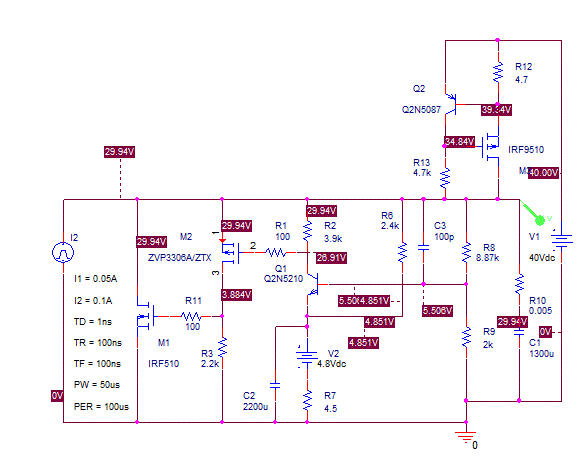This screenshot has height=469, width=584.
Task: Click the ZVP3306A/ZTX part name
Action: pyautogui.click(x=180, y=258)
